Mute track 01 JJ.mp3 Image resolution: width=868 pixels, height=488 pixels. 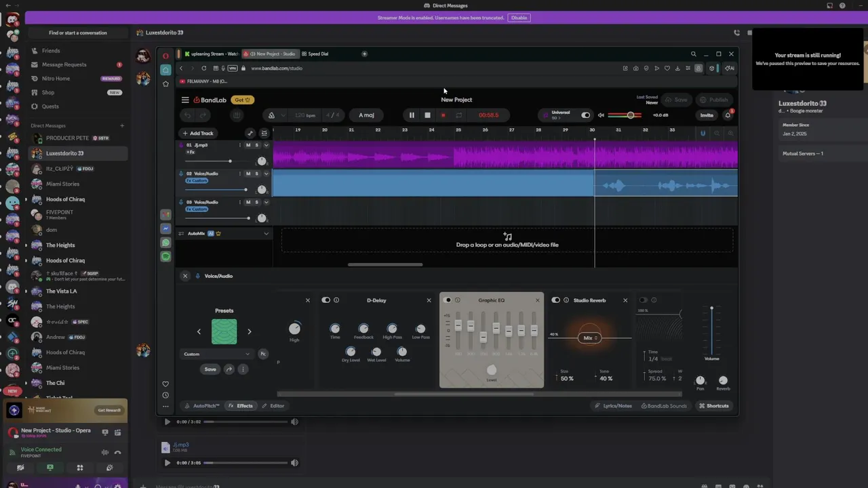[x=248, y=145]
